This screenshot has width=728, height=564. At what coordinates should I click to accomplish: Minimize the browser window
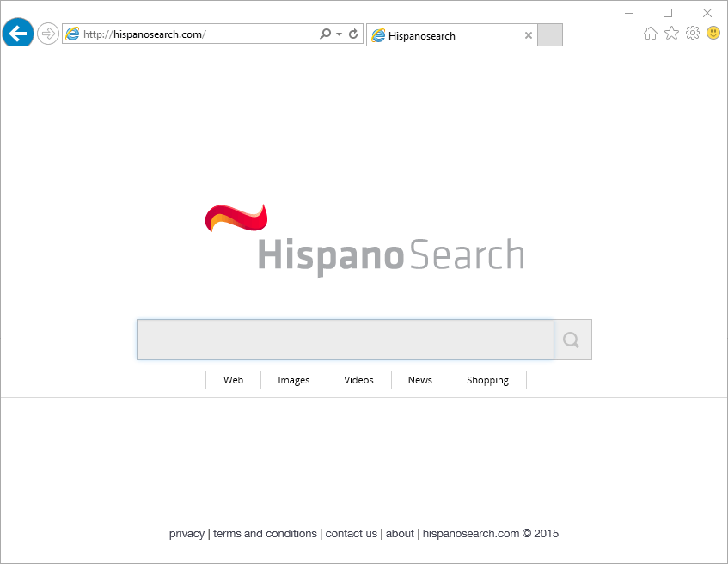(629, 13)
